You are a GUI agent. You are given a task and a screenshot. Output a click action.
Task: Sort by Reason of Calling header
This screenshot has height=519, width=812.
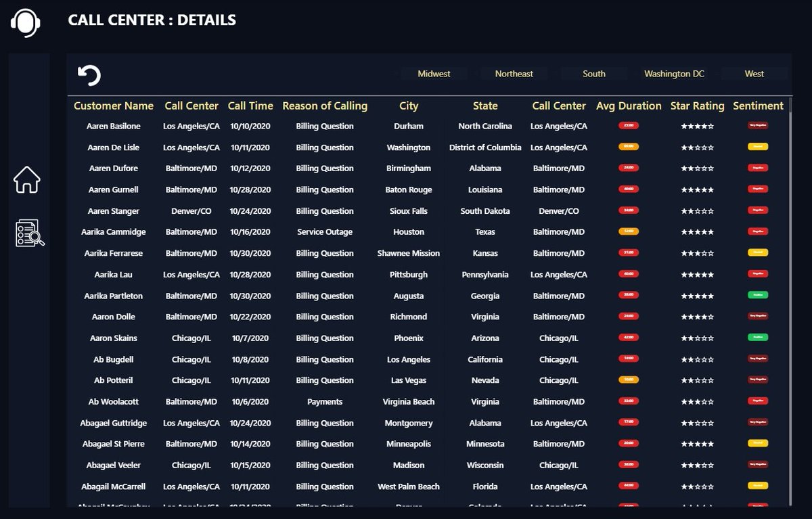[x=325, y=106]
